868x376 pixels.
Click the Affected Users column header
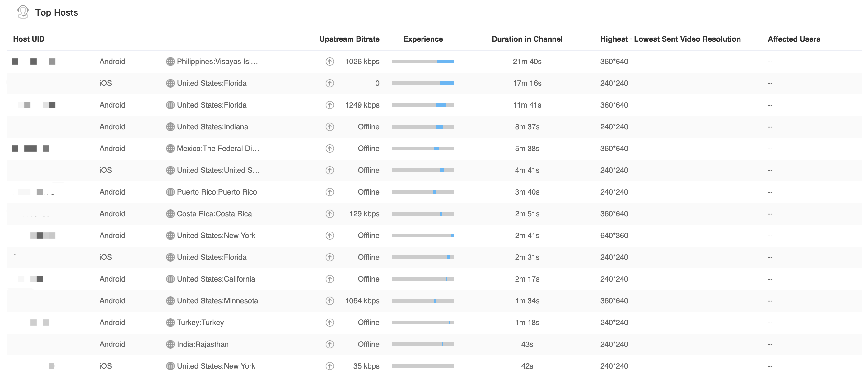(x=794, y=39)
